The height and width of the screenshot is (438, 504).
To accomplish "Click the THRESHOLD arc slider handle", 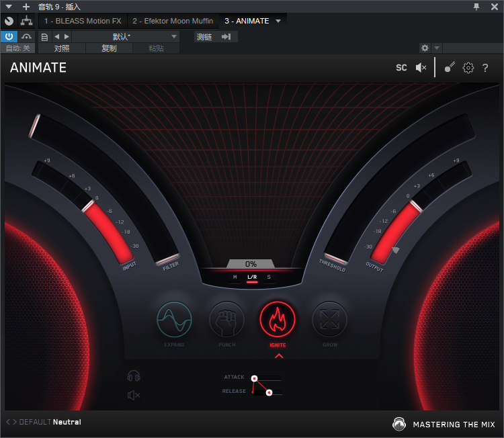I will tap(335, 259).
